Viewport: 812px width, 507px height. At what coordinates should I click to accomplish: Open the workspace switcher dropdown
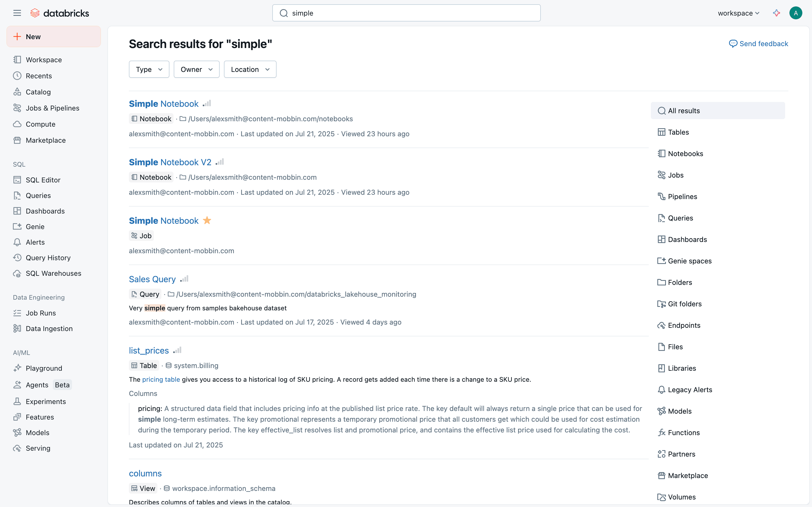click(738, 13)
